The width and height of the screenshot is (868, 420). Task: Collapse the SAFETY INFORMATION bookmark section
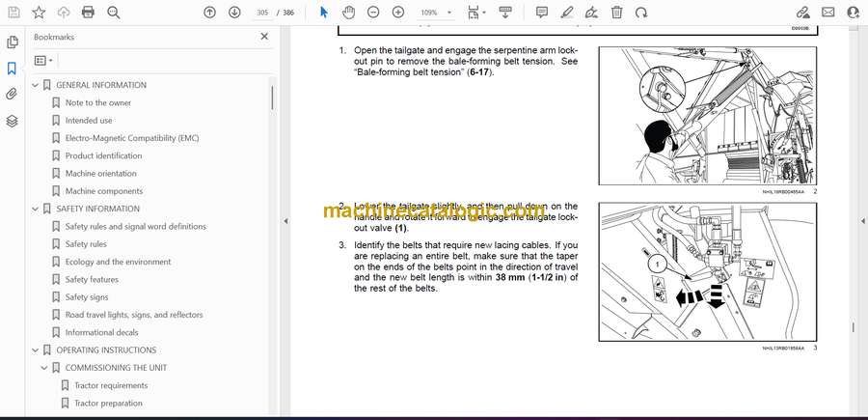[36, 209]
